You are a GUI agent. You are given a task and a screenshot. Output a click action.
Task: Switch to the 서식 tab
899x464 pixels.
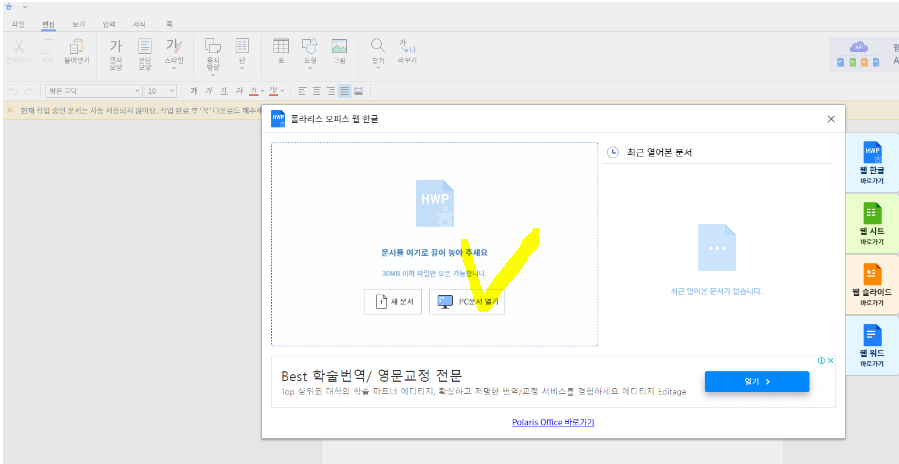coord(139,25)
